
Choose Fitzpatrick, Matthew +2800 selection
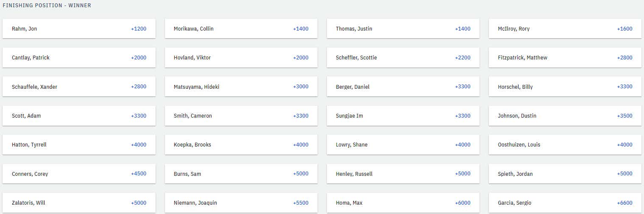(x=565, y=57)
